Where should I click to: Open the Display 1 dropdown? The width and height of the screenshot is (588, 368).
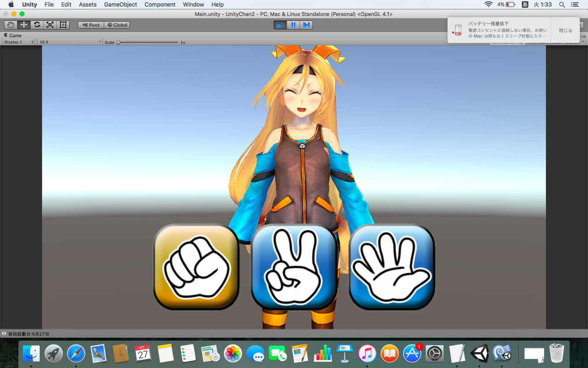[x=19, y=42]
